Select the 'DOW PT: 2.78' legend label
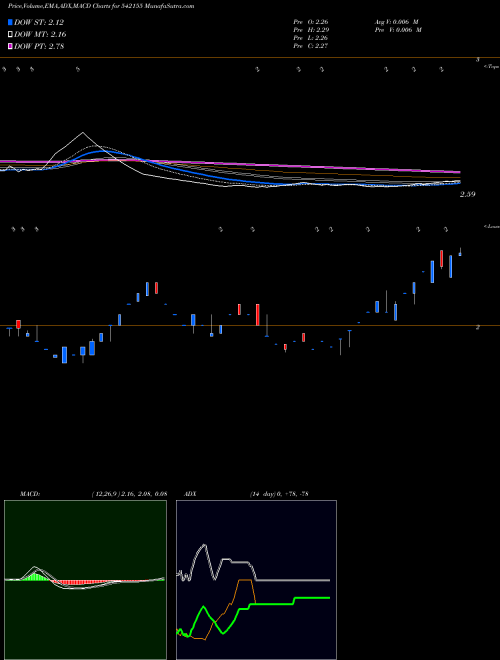 39,46
